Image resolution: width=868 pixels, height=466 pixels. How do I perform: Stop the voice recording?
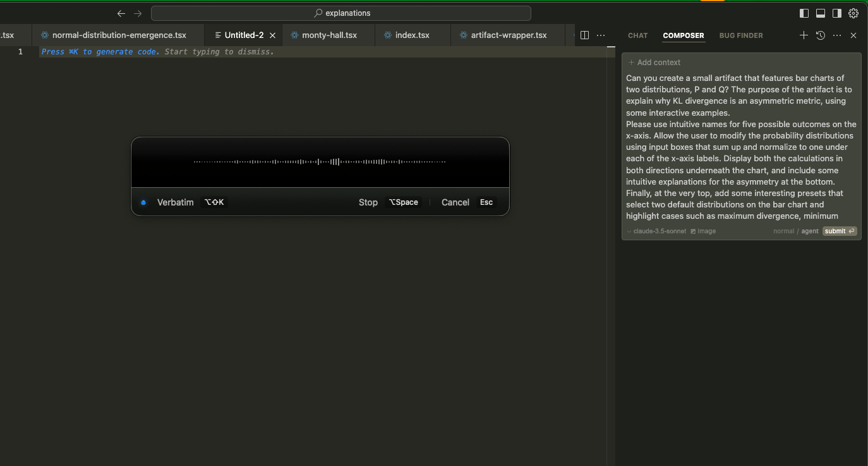tap(368, 202)
